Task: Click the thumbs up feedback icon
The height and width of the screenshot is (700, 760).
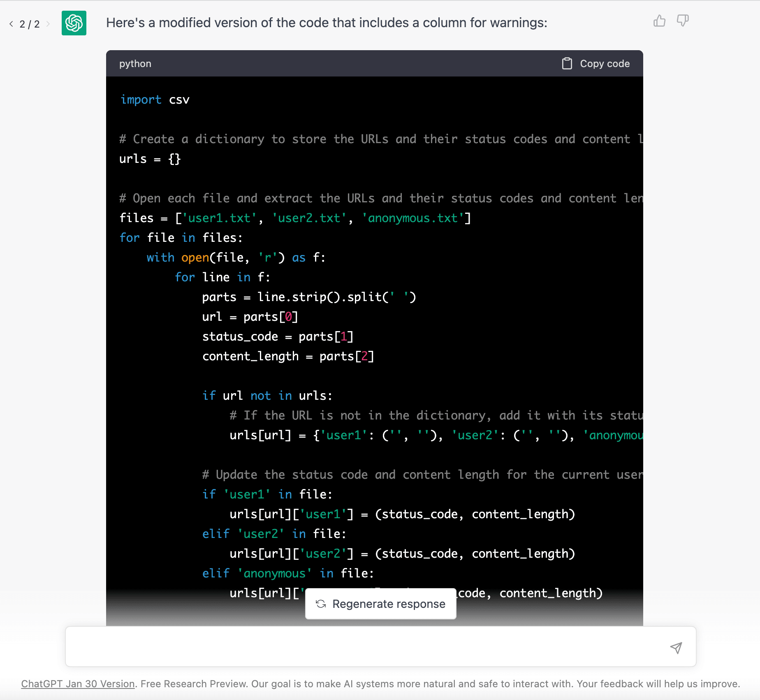Action: [x=659, y=21]
